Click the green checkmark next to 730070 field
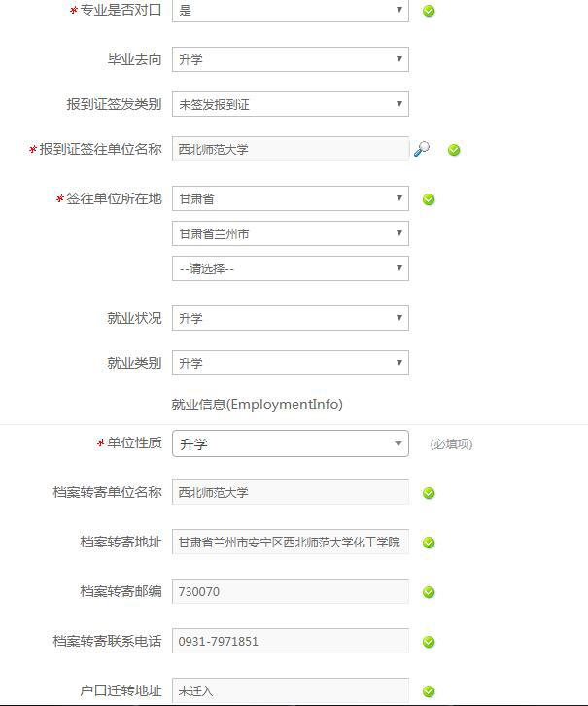 coord(429,592)
